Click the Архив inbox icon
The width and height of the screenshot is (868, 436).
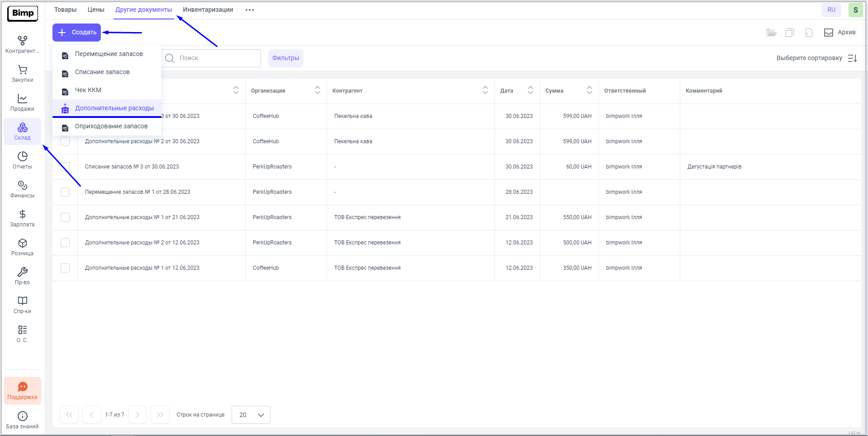(x=828, y=33)
